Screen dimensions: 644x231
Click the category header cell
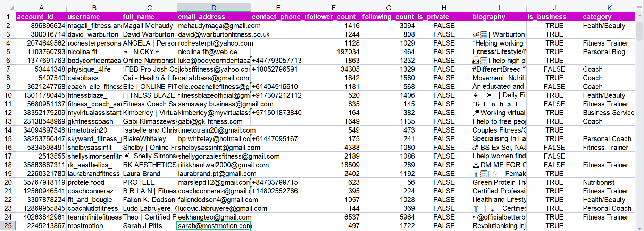coord(608,17)
